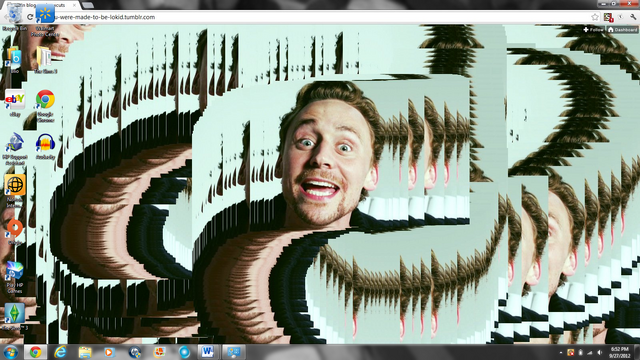Open Internet Explorer from the taskbar
640x360 pixels.
tap(60, 352)
